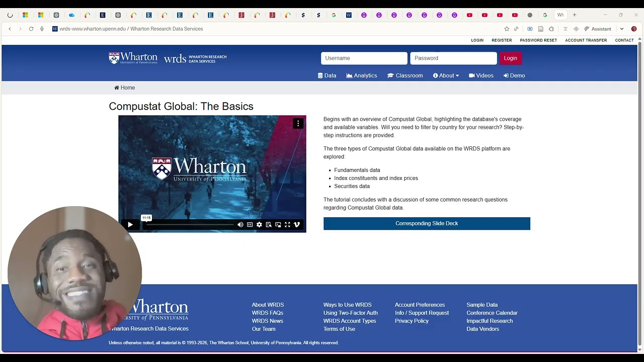Click the red Login button
Image resolution: width=644 pixels, height=362 pixels.
point(510,58)
